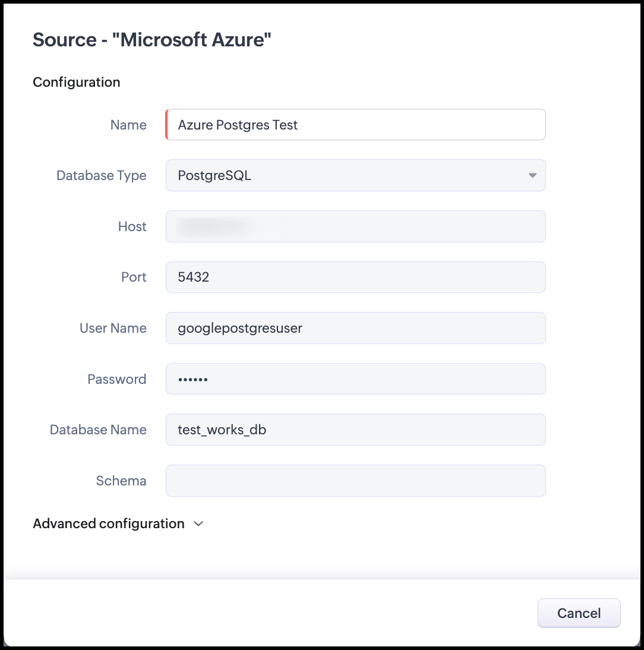
Task: Click the chevron beside Advanced configuration
Action: (x=198, y=524)
